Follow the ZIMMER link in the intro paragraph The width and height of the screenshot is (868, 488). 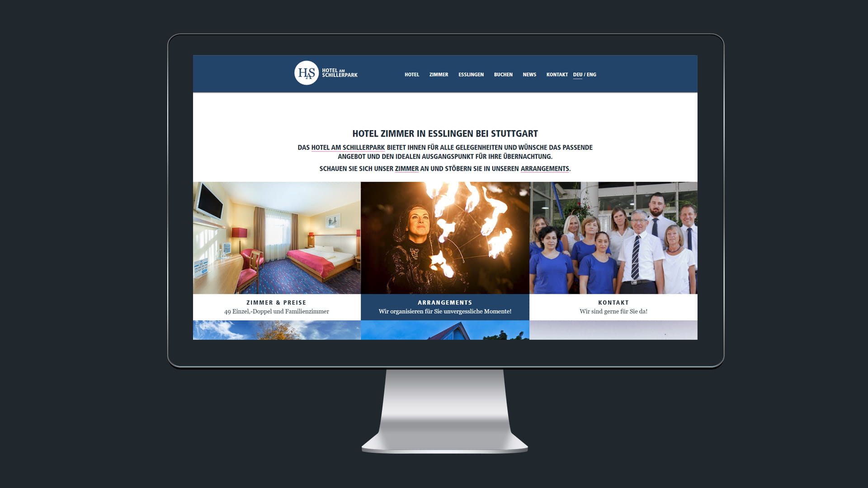[406, 169]
